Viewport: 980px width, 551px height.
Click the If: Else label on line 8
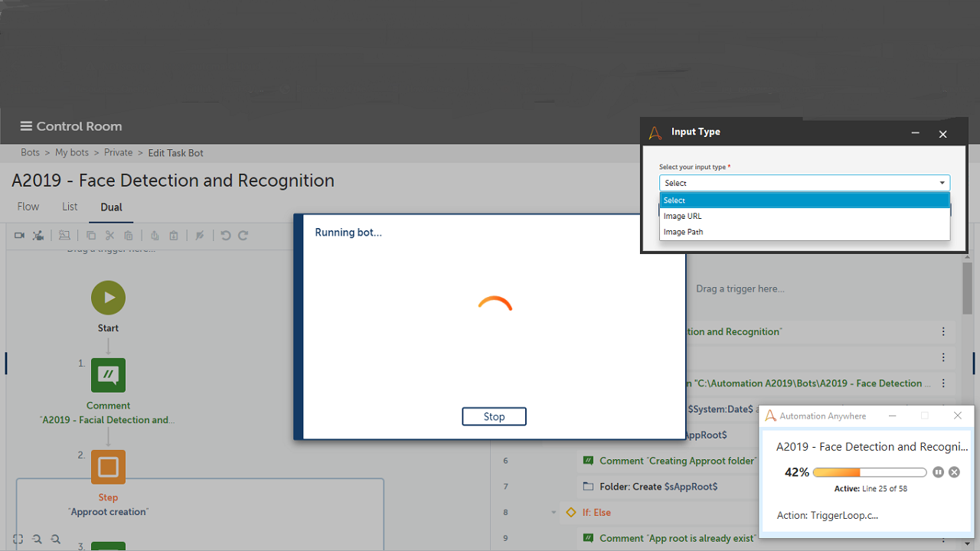click(x=596, y=513)
